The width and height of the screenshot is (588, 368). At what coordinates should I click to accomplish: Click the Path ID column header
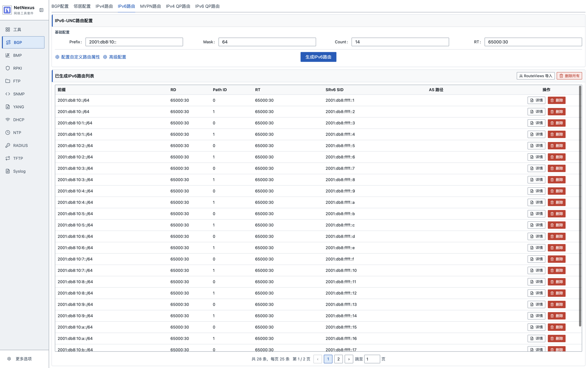(x=220, y=90)
